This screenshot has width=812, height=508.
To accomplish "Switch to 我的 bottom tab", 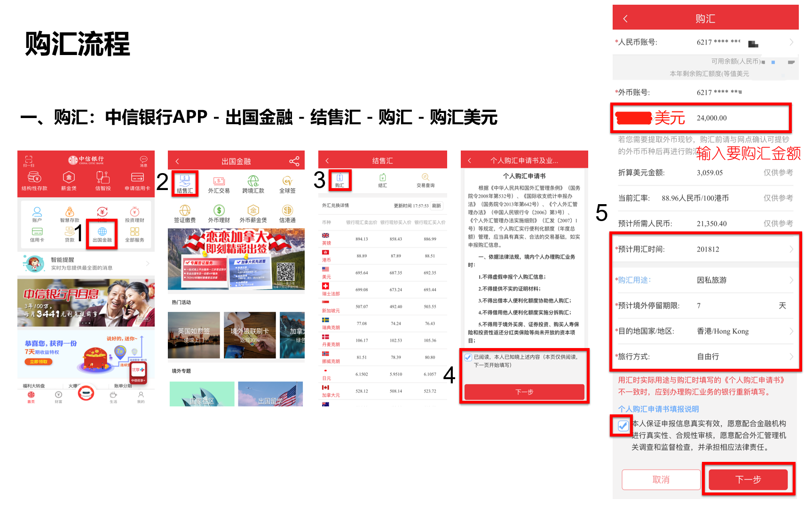I will click(x=141, y=397).
